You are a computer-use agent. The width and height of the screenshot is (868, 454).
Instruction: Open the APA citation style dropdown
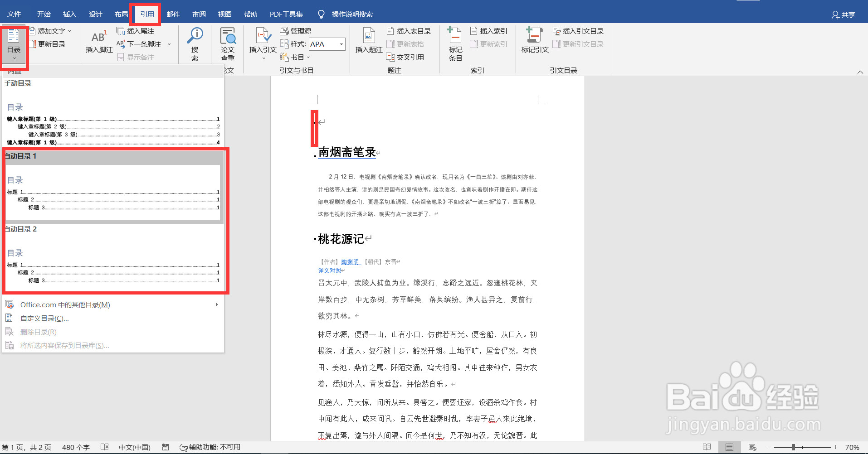[x=341, y=44]
